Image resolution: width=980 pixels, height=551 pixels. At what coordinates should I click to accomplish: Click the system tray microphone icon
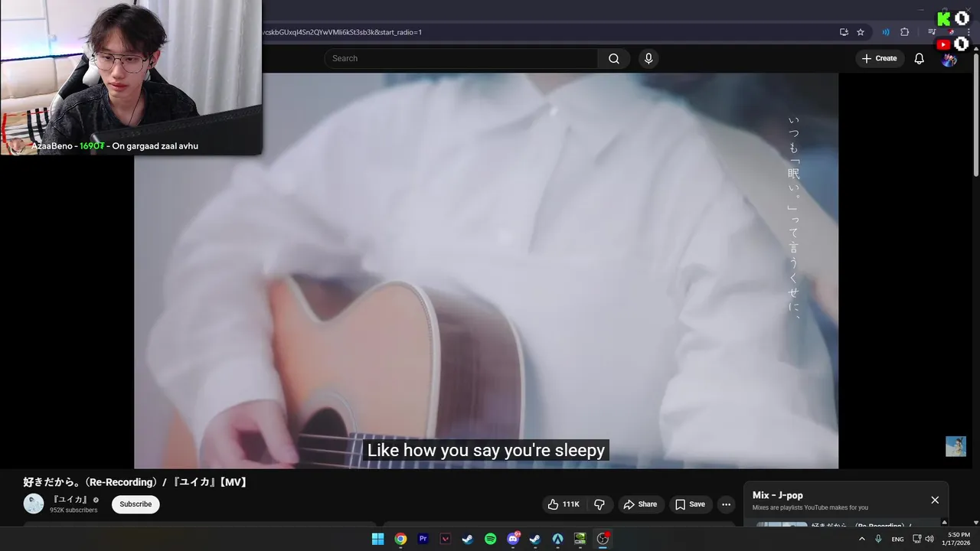coord(879,539)
